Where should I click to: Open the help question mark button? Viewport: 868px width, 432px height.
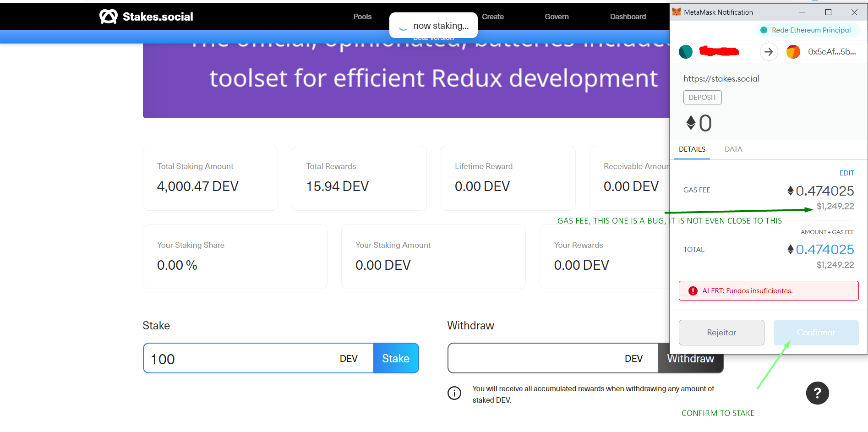click(818, 393)
